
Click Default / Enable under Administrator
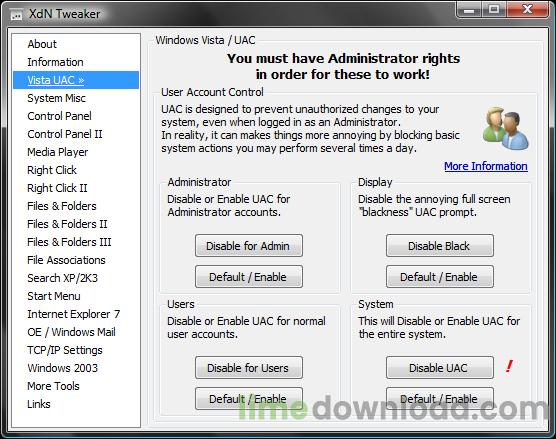(x=249, y=277)
